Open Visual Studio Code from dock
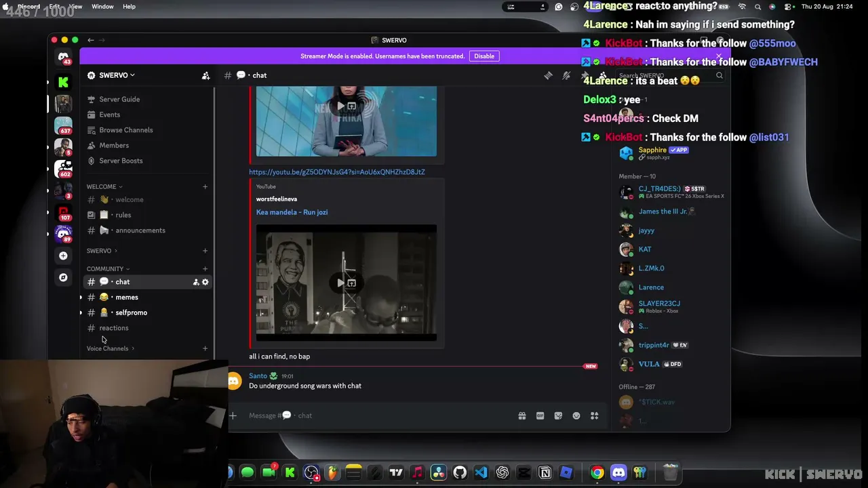 [481, 472]
